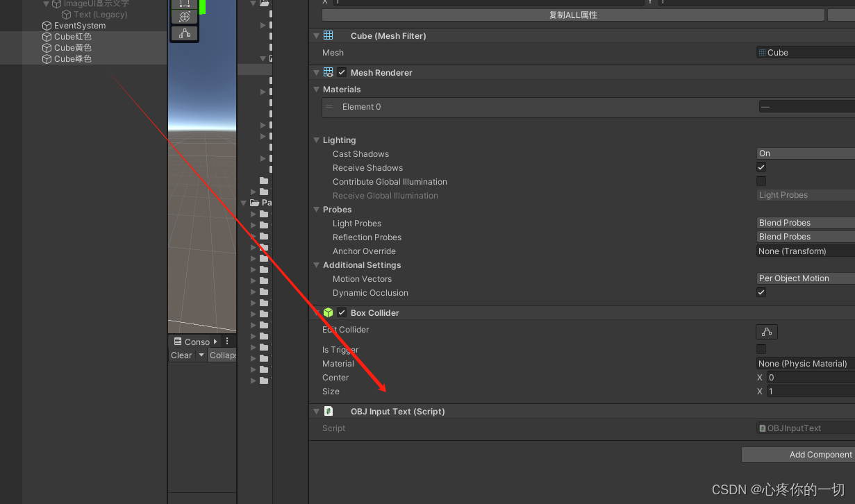
Task: Toggle the Box Collider enabled checkbox
Action: coord(342,312)
